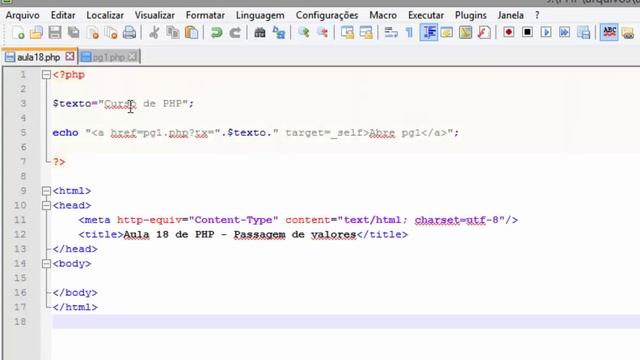Click the </body> closing tag

pos(75,293)
